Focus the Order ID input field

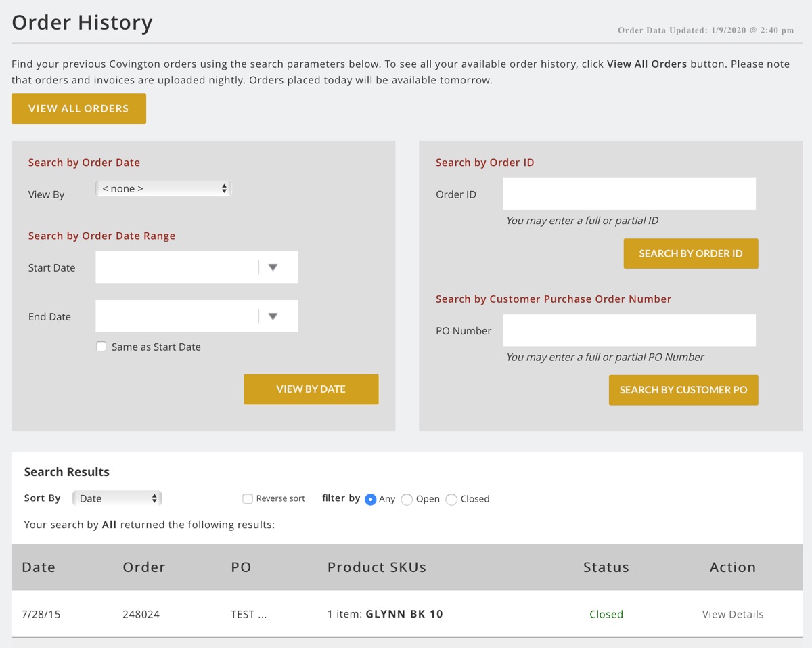[629, 194]
